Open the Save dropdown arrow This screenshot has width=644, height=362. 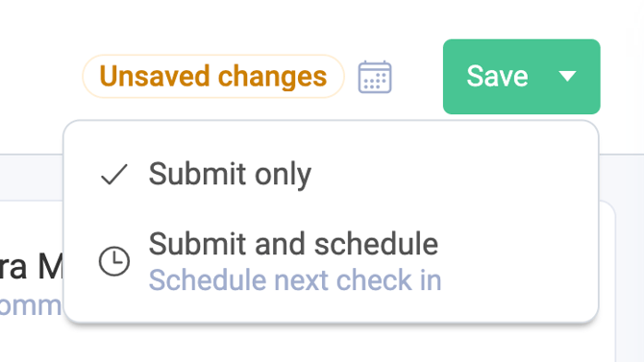coord(567,77)
